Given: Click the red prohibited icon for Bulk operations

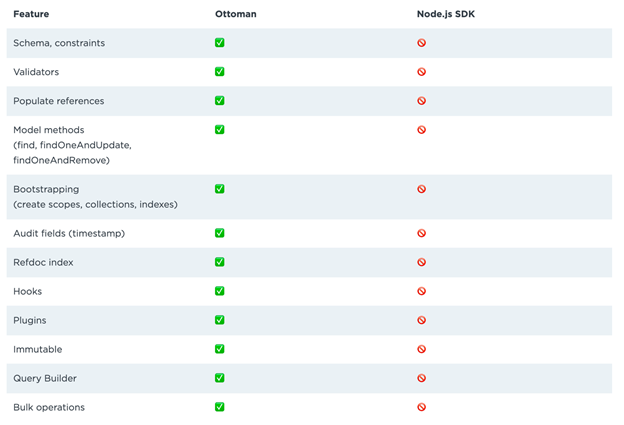Looking at the screenshot, I should coord(421,407).
